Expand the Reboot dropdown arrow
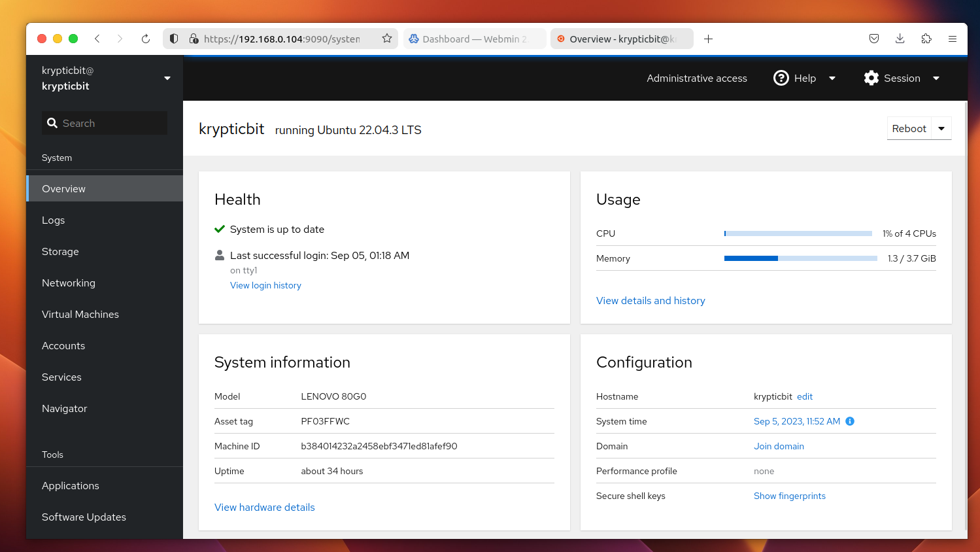This screenshot has height=552, width=980. coord(941,129)
